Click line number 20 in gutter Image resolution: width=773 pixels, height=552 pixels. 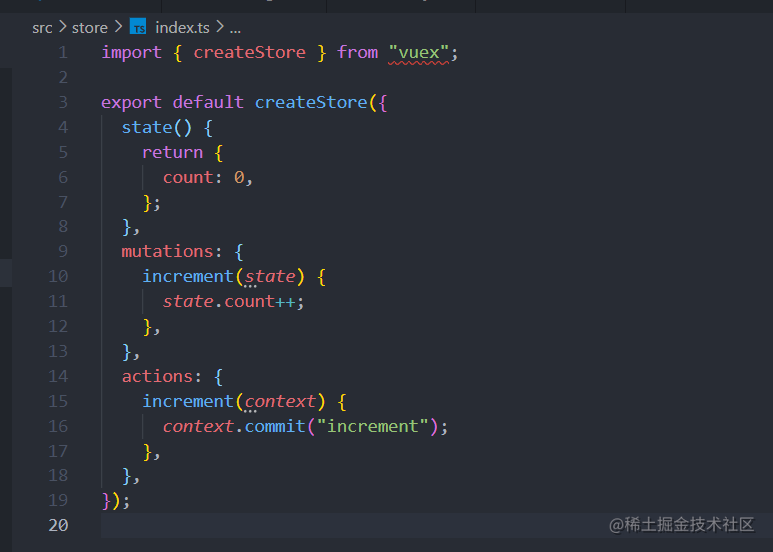click(58, 525)
